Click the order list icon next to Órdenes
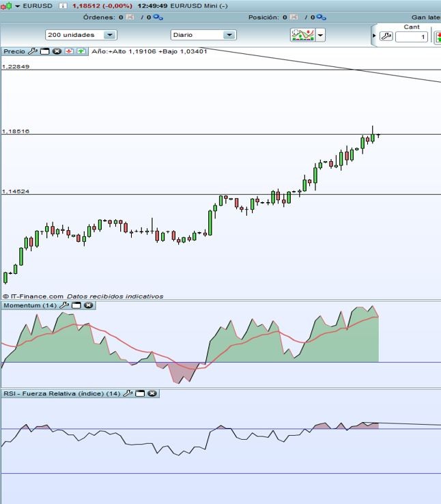 point(130,17)
